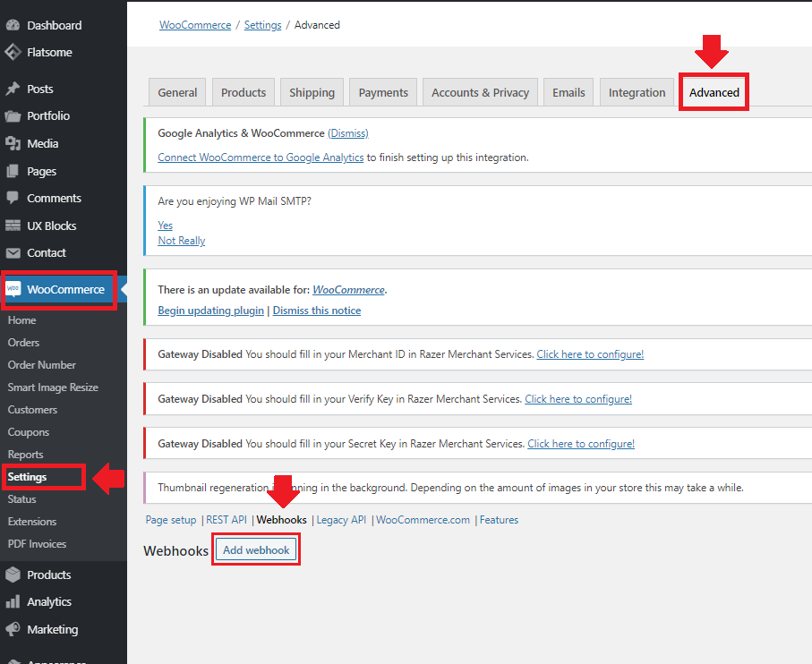Switch to the Integration tab
Screen dimensions: 812x664
[637, 92]
